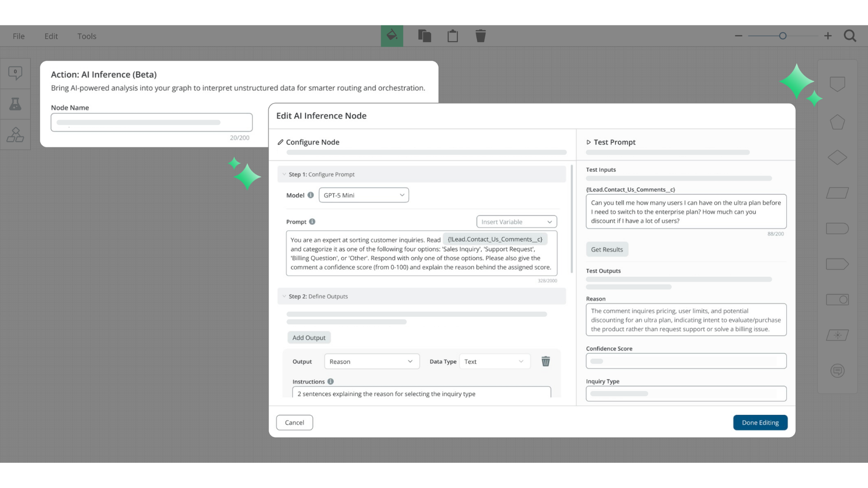Click the copy icon in toolbar
This screenshot has width=868, height=488.
(425, 36)
